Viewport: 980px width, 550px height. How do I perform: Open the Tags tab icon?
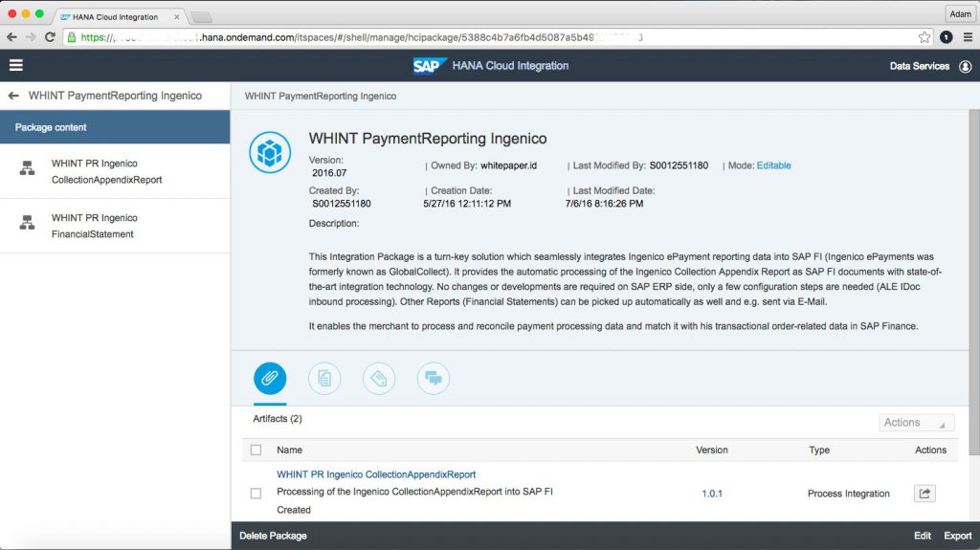click(x=379, y=378)
